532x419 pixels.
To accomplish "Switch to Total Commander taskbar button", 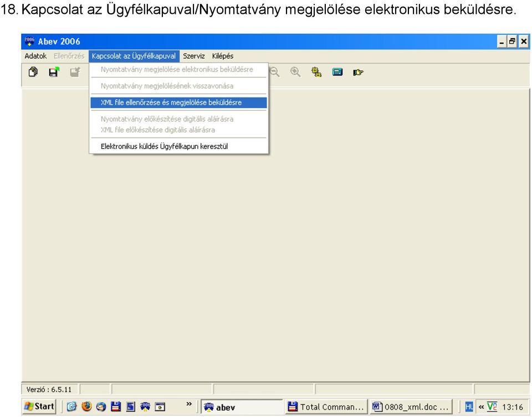I will (x=326, y=407).
